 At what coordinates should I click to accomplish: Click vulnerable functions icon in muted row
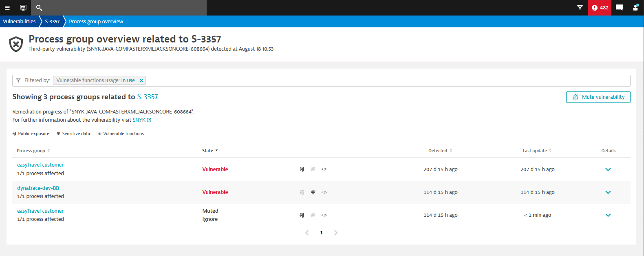click(x=324, y=215)
